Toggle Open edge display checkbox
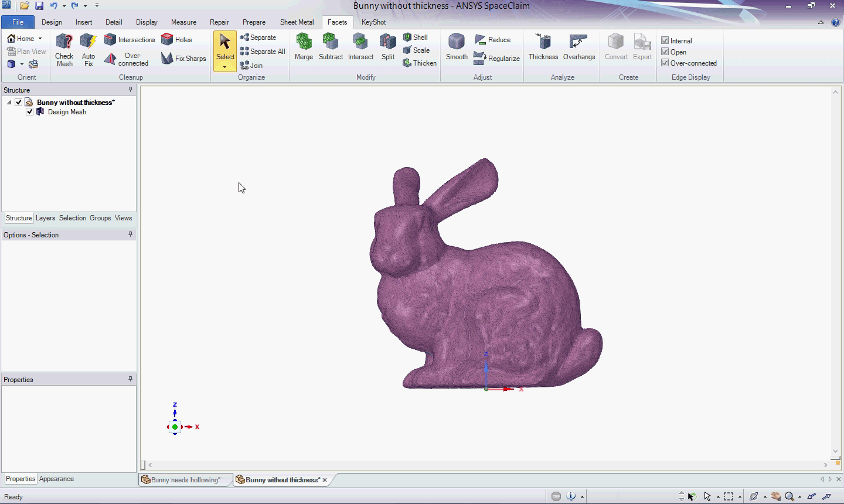The width and height of the screenshot is (844, 504). 665,52
